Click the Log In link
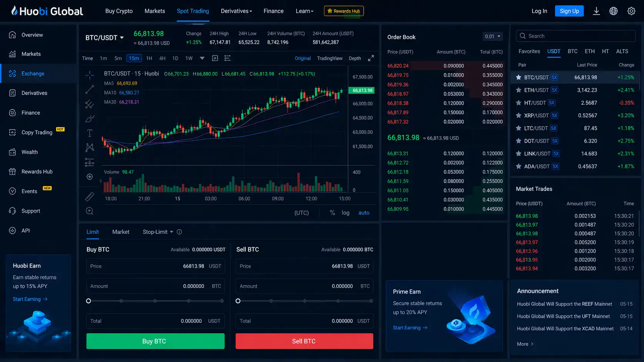Screen dimensions: 644x362 pyautogui.click(x=539, y=11)
